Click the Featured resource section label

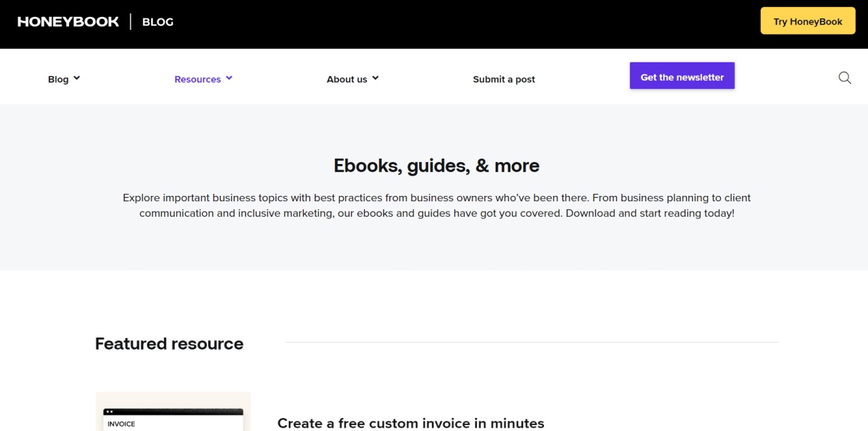click(169, 344)
